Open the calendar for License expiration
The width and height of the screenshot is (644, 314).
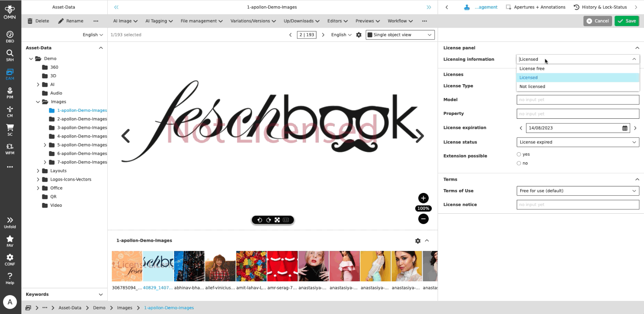tap(625, 128)
